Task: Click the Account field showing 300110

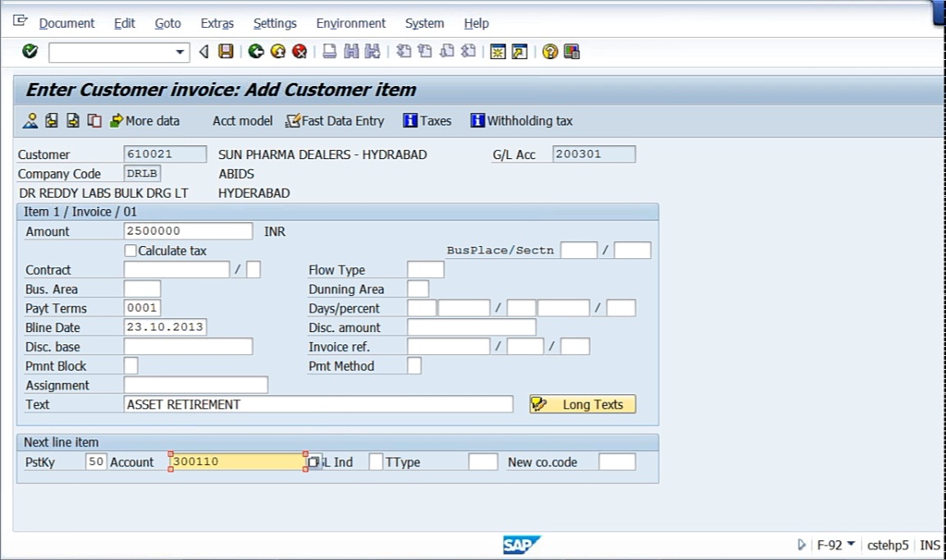Action: (238, 462)
